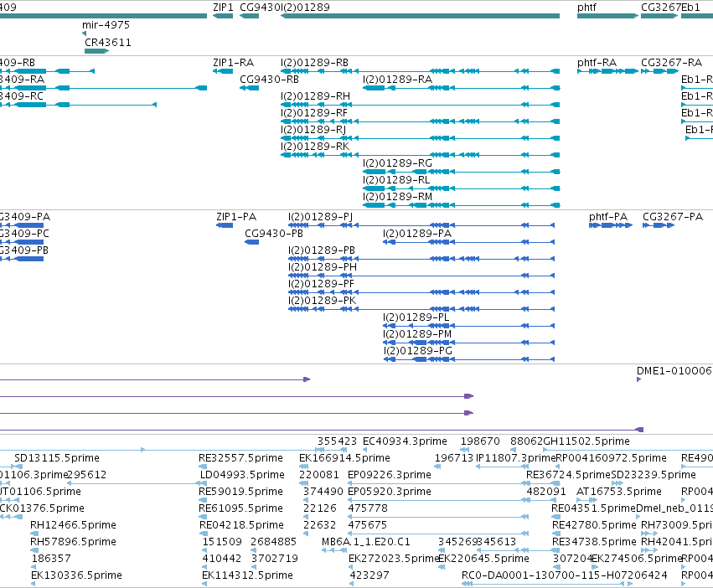Viewport: 713px width, 588px height.
Task: Open EST EK272023.5prime label
Action: click(x=393, y=560)
